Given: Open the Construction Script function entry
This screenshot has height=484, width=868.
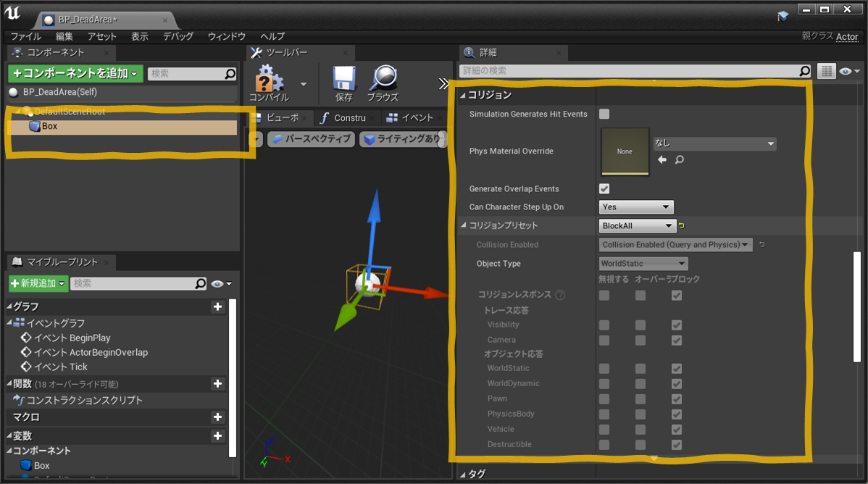Looking at the screenshot, I should coord(78,400).
